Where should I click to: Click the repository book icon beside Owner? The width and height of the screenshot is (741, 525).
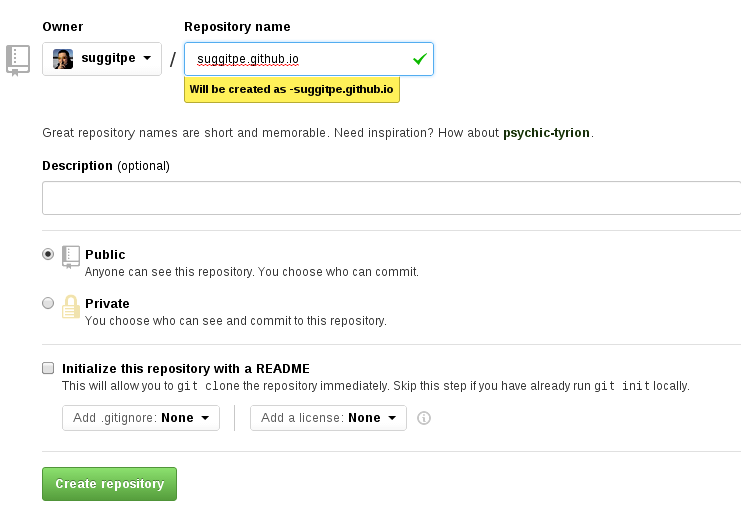pos(18,59)
